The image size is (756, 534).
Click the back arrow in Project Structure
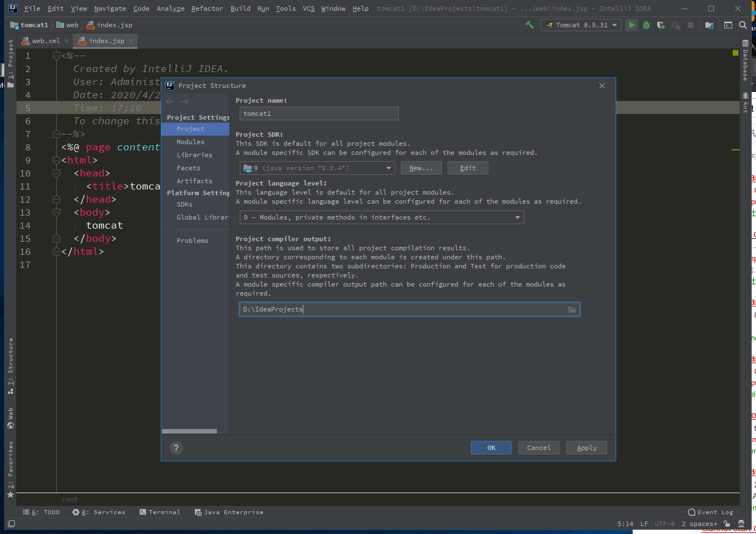click(170, 102)
